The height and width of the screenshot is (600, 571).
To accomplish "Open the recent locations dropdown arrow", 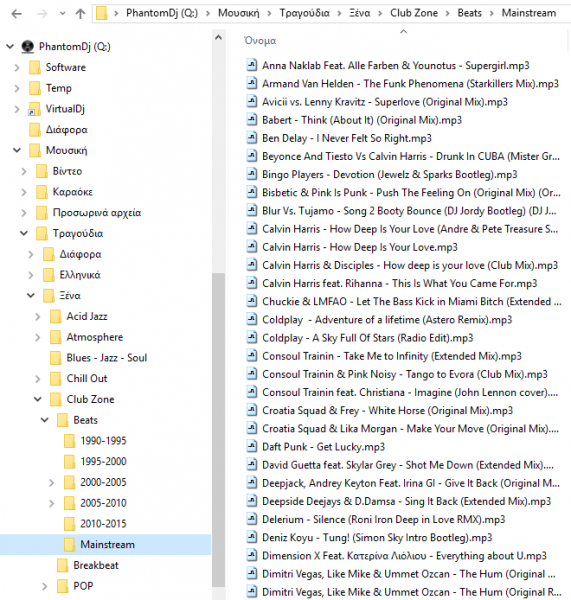I will coord(62,14).
